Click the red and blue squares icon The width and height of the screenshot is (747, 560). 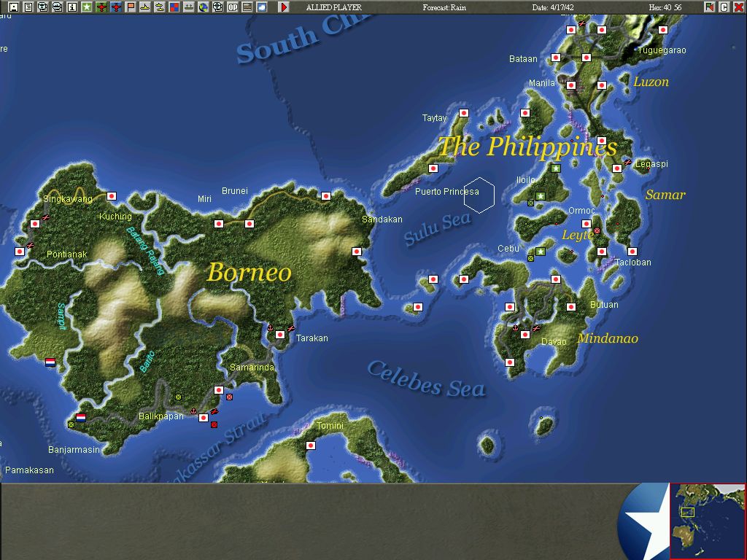click(x=174, y=7)
